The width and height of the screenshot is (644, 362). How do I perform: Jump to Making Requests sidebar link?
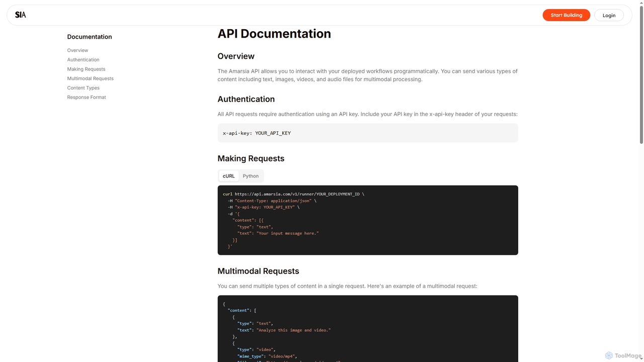(86, 69)
